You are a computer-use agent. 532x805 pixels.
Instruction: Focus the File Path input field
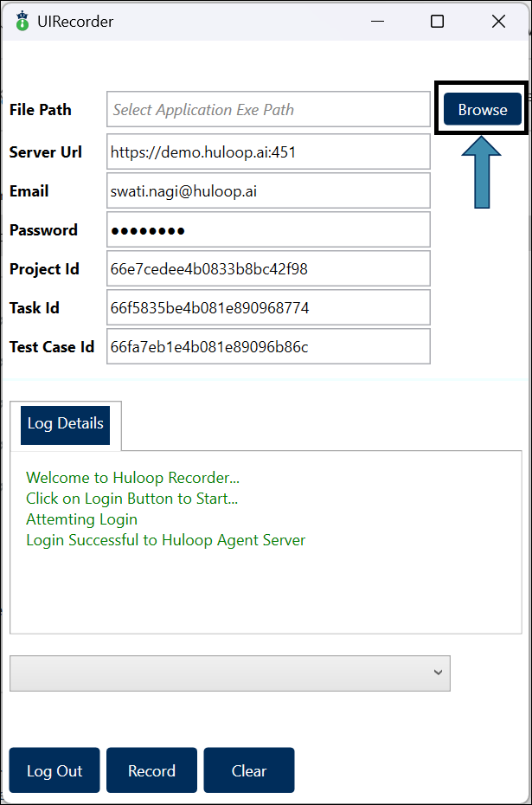coord(268,110)
